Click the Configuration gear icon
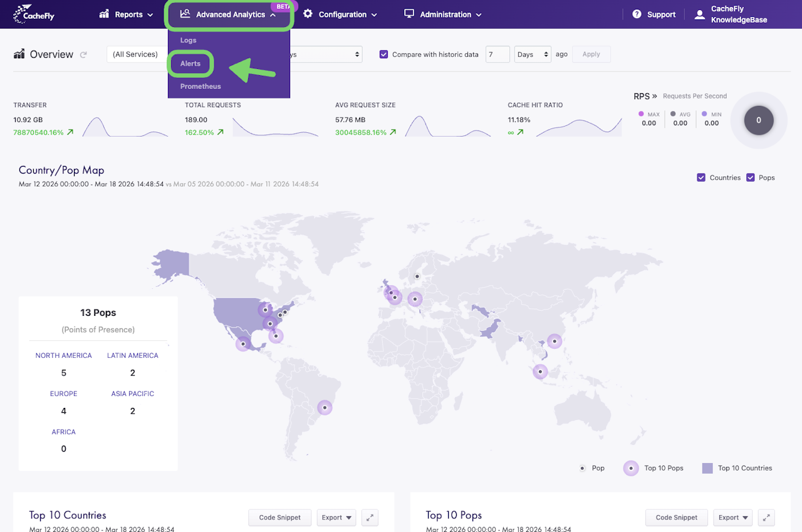The image size is (802, 532). [308, 14]
